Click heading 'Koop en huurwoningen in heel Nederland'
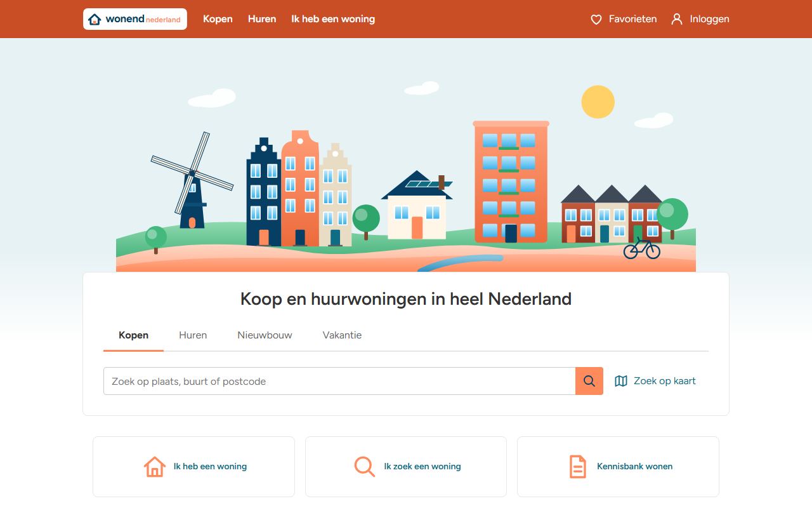Screen dimensions: 812x508 [x=406, y=298]
